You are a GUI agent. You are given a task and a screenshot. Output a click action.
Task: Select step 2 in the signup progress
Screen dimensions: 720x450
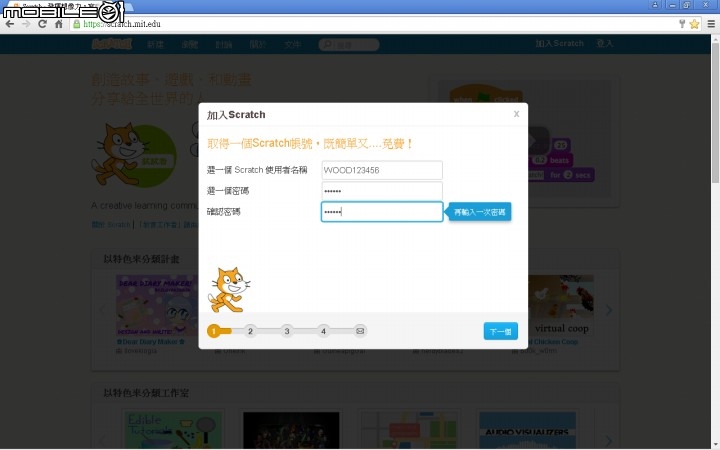coord(250,331)
